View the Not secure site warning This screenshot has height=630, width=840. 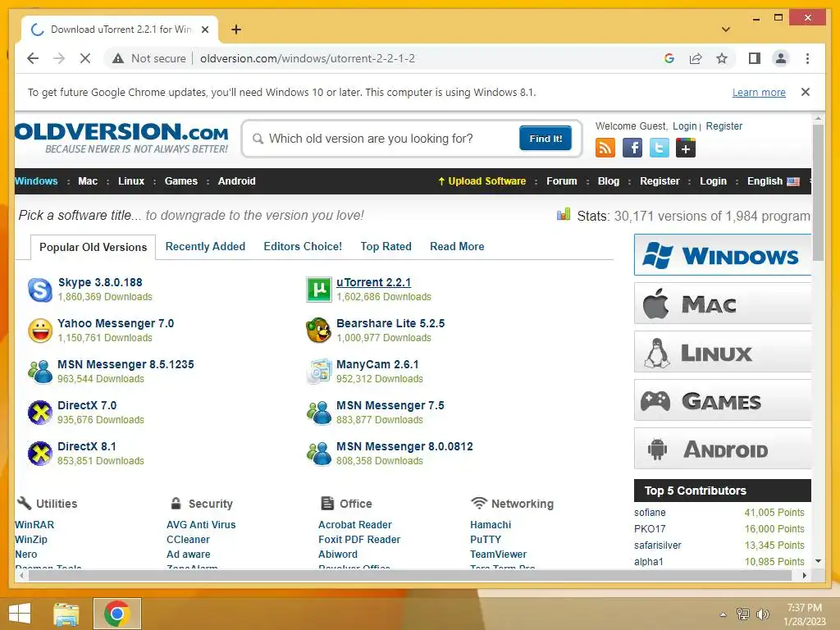pos(149,58)
